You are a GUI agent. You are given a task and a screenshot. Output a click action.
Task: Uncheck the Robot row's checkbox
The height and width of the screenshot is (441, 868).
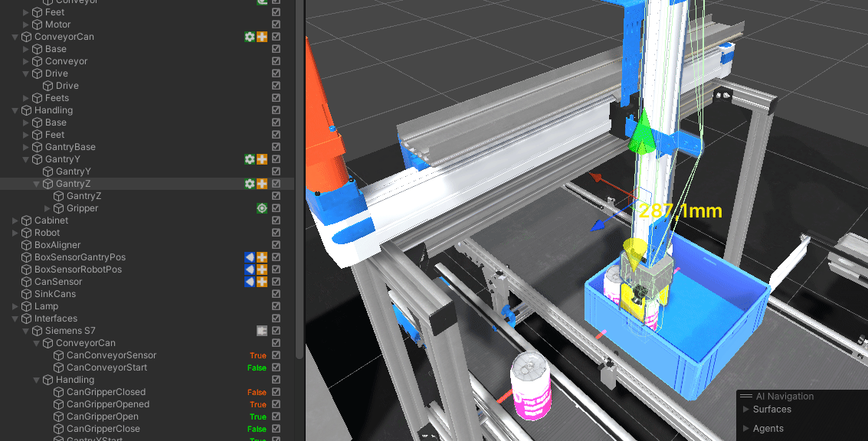tap(276, 233)
